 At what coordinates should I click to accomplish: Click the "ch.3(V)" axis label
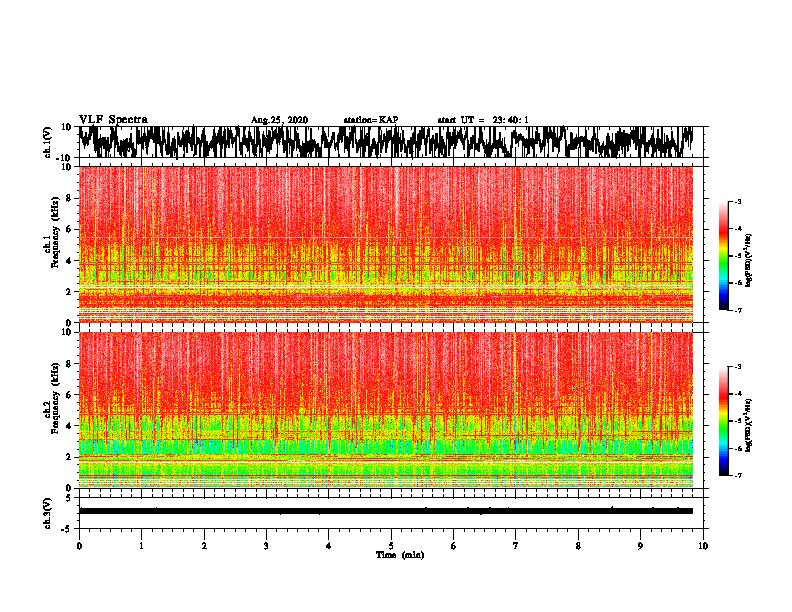click(x=48, y=513)
